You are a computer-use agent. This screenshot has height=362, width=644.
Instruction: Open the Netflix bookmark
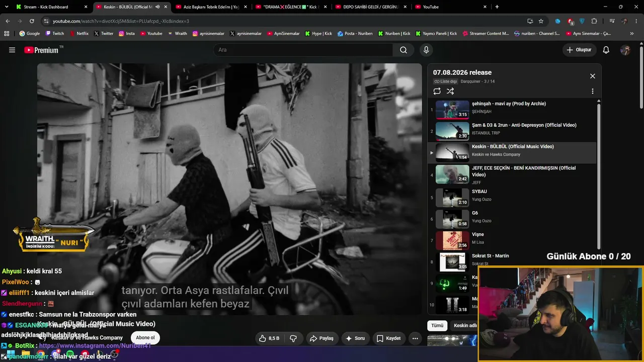pyautogui.click(x=79, y=34)
